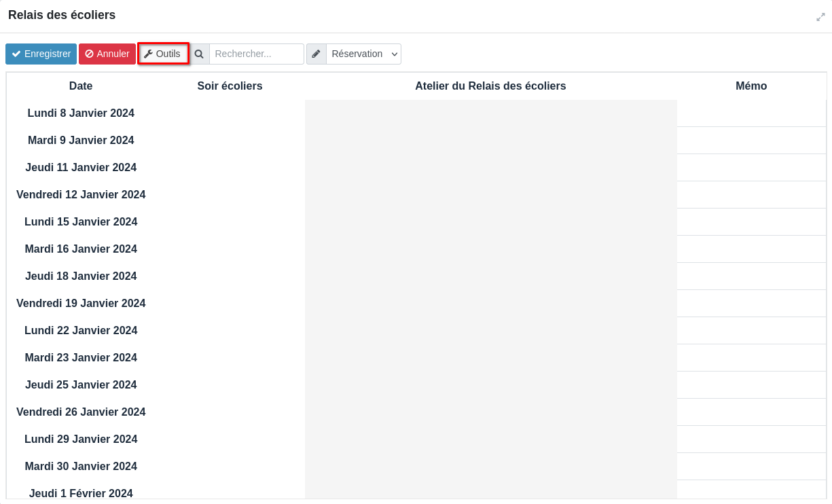The width and height of the screenshot is (832, 504).
Task: Expand the Relais des écoliers panel to fullscreen
Action: click(820, 17)
